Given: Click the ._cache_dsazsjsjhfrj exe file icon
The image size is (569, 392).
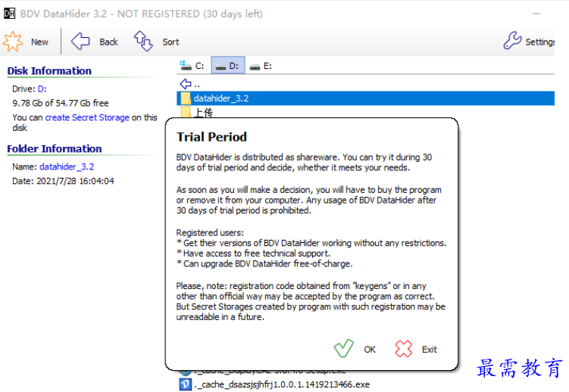Looking at the screenshot, I should 186,384.
